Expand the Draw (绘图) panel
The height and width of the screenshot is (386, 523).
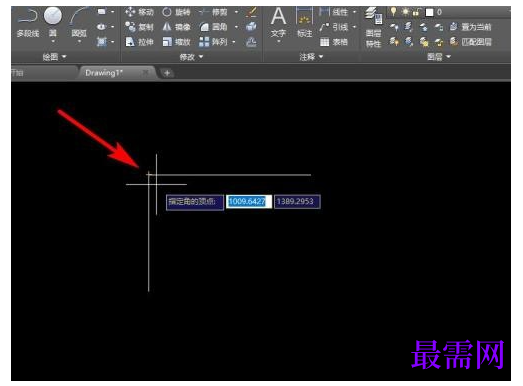pyautogui.click(x=54, y=57)
